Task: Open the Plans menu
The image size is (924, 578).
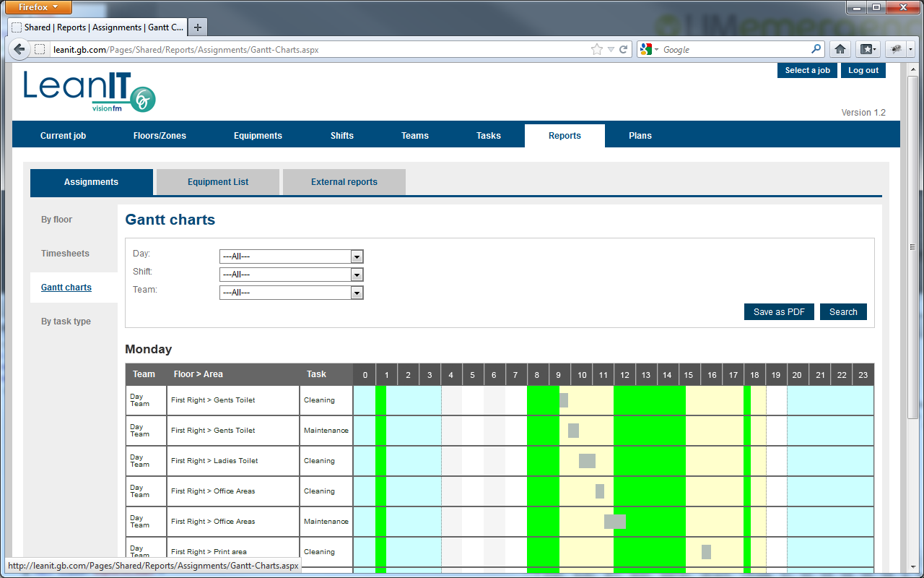Action: [640, 136]
